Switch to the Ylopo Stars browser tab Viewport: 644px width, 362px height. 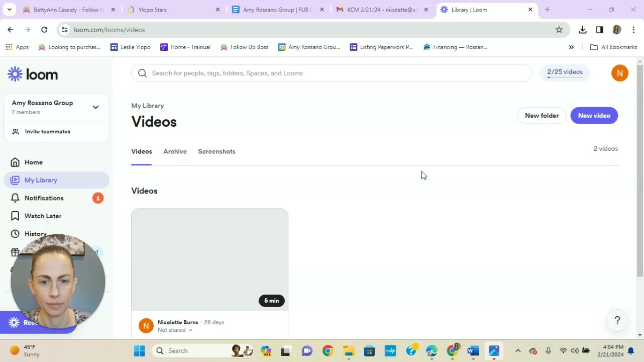point(173,10)
